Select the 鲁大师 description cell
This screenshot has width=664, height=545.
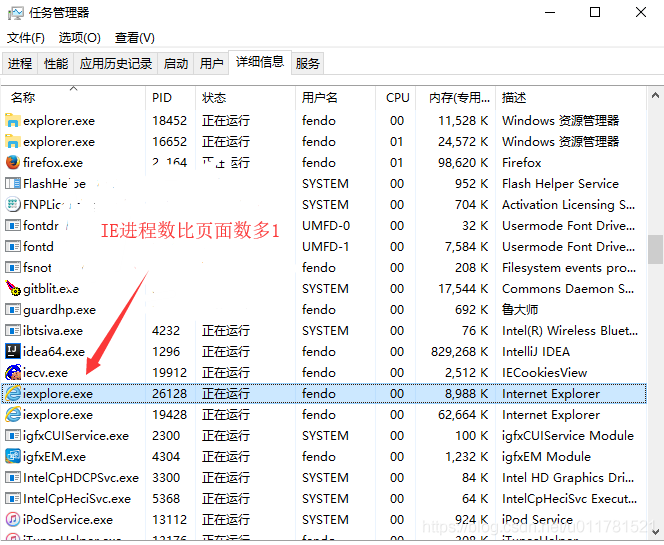tap(520, 310)
